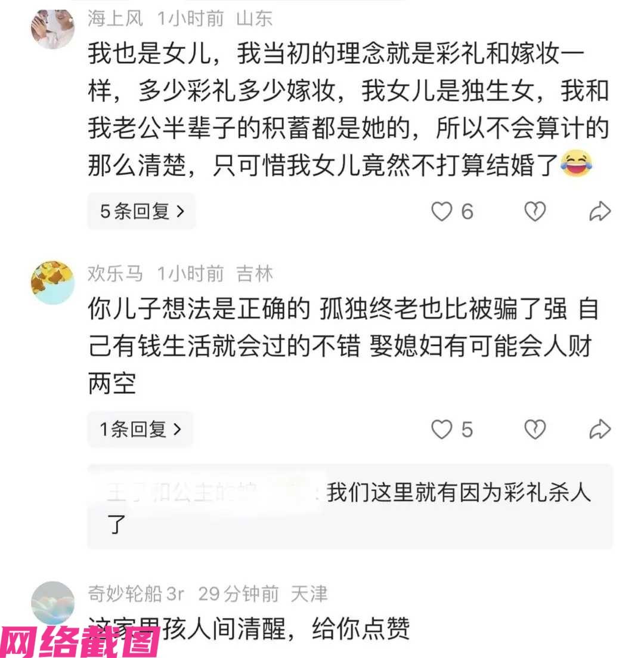Open username 海上风

click(115, 18)
